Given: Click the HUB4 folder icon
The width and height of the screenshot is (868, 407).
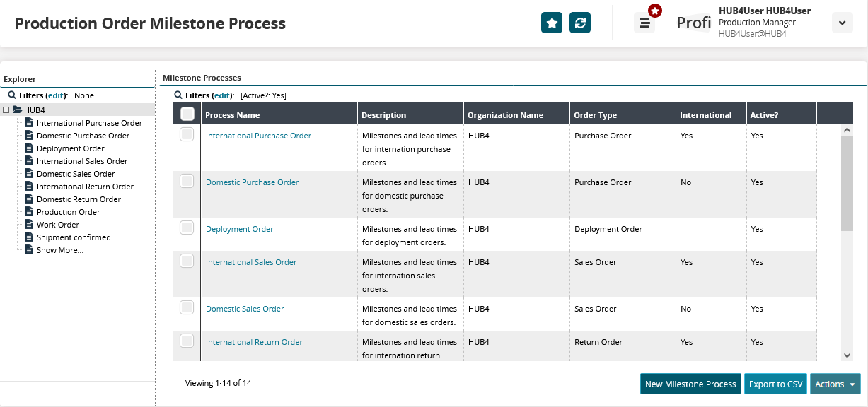Looking at the screenshot, I should (18, 110).
